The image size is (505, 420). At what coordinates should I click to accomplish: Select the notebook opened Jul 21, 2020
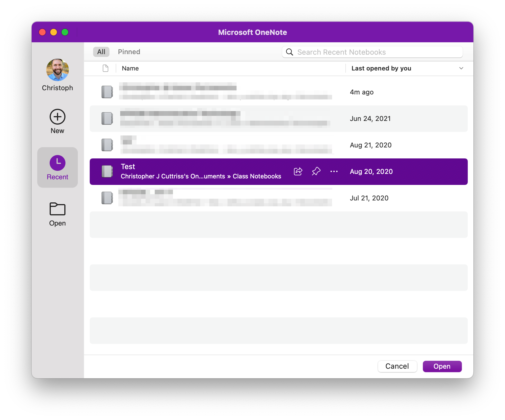(x=279, y=198)
